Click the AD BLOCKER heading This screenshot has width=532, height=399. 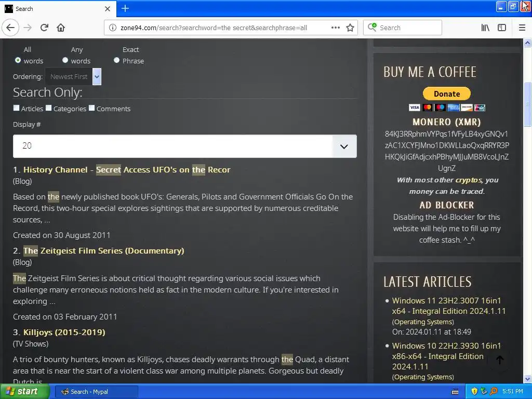[446, 205]
